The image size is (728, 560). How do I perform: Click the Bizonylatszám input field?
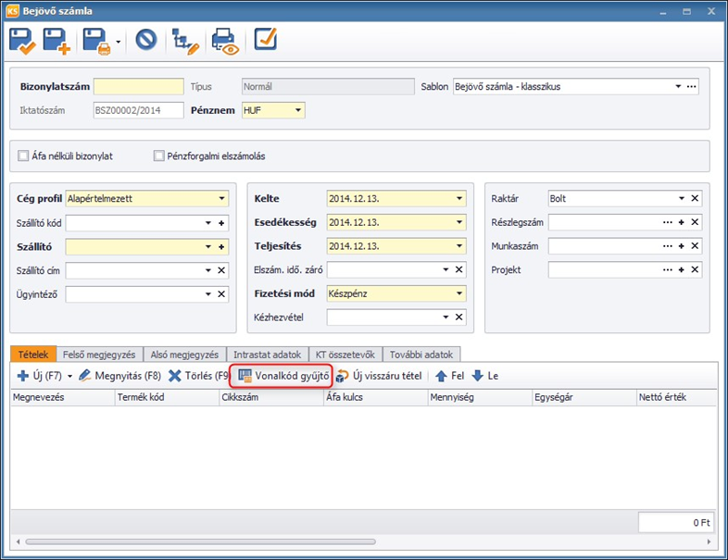[138, 87]
